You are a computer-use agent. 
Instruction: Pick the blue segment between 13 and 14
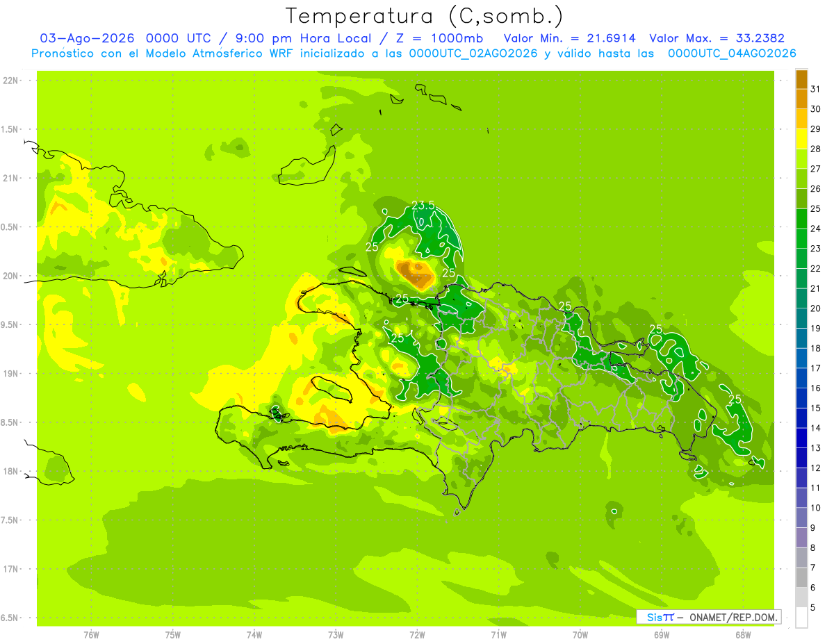[x=801, y=438]
